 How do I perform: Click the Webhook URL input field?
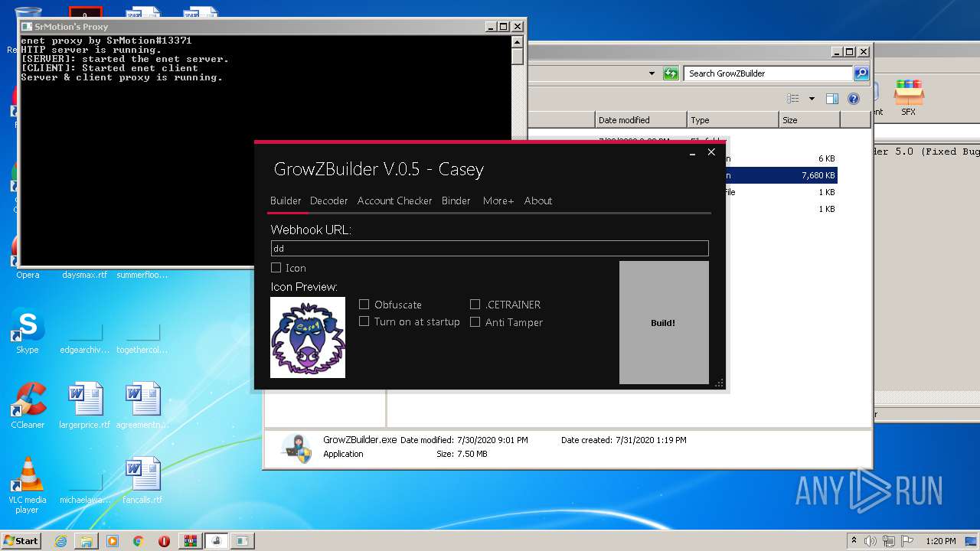pos(489,248)
